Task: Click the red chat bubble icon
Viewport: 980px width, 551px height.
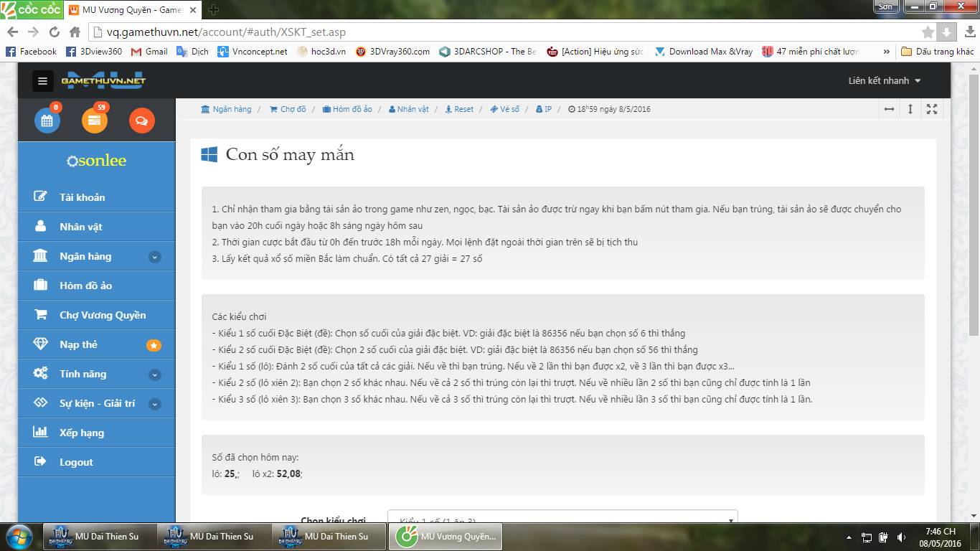Action: (x=141, y=121)
